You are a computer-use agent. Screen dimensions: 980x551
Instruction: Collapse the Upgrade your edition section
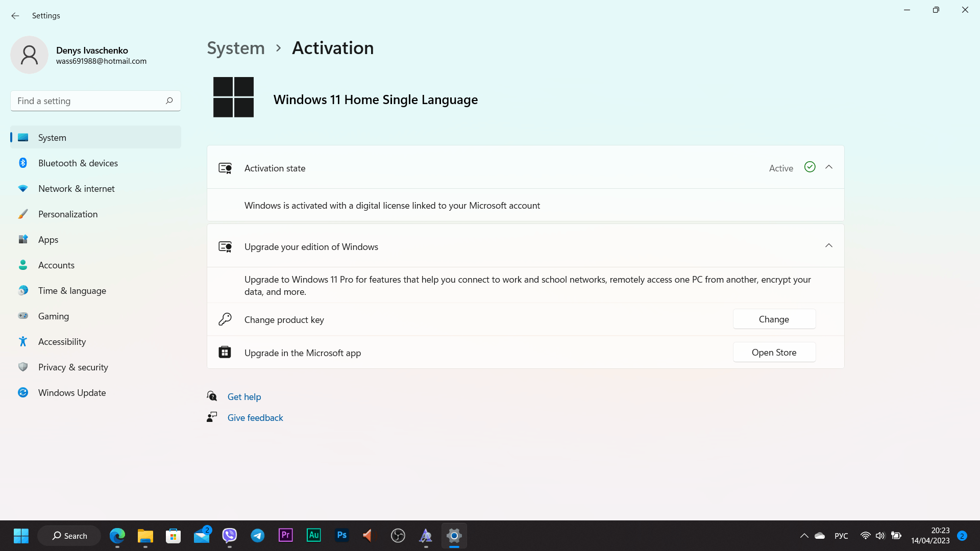click(828, 245)
